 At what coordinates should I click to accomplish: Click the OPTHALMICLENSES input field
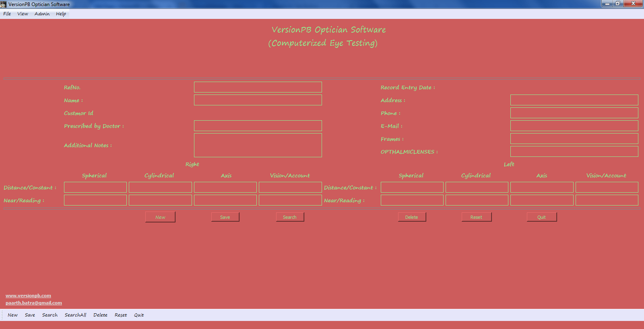(x=574, y=152)
